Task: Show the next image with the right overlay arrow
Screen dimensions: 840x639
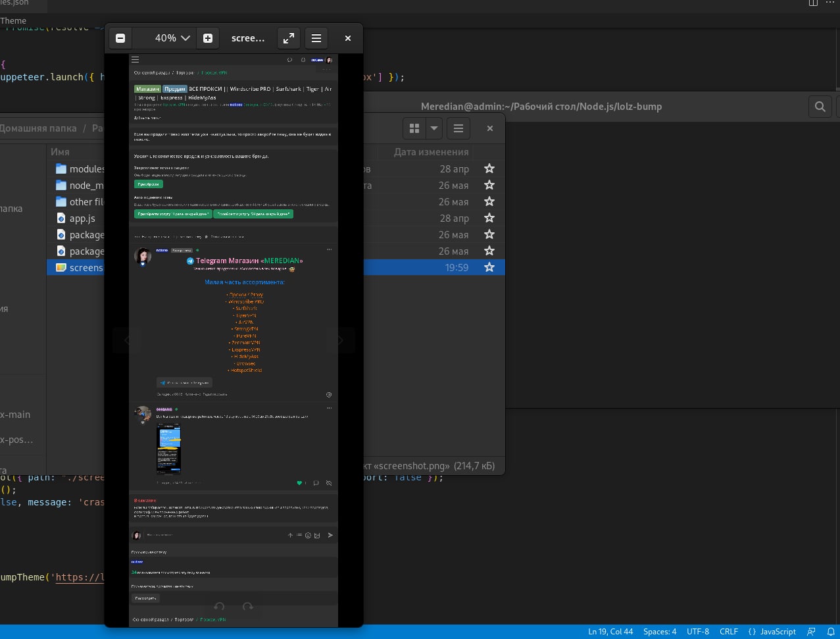Action: pos(340,340)
